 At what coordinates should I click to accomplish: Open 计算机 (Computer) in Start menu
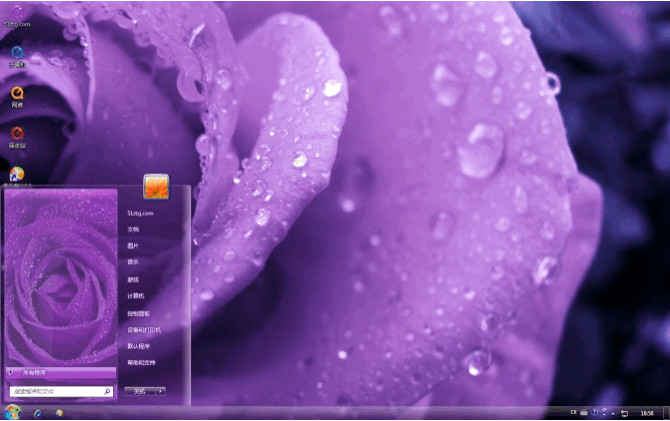136,296
